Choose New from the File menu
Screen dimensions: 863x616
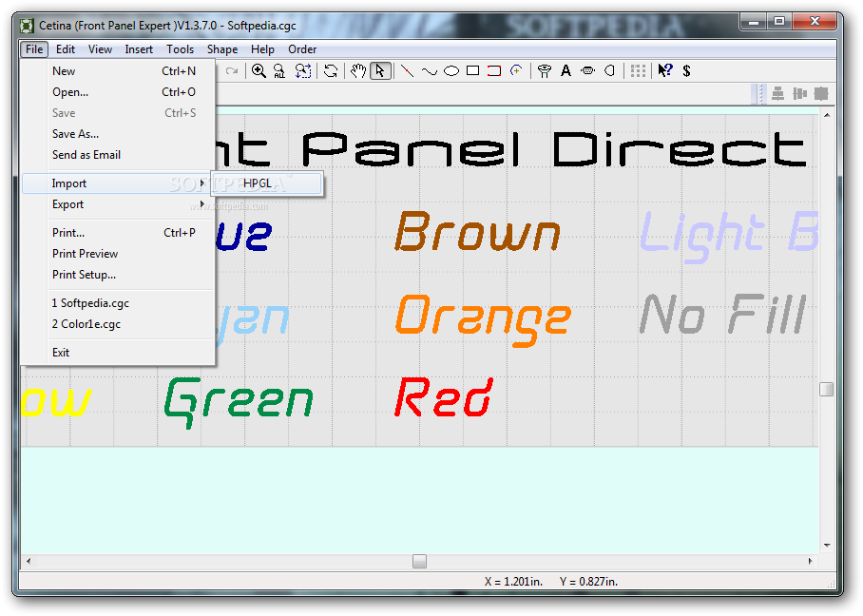117,71
